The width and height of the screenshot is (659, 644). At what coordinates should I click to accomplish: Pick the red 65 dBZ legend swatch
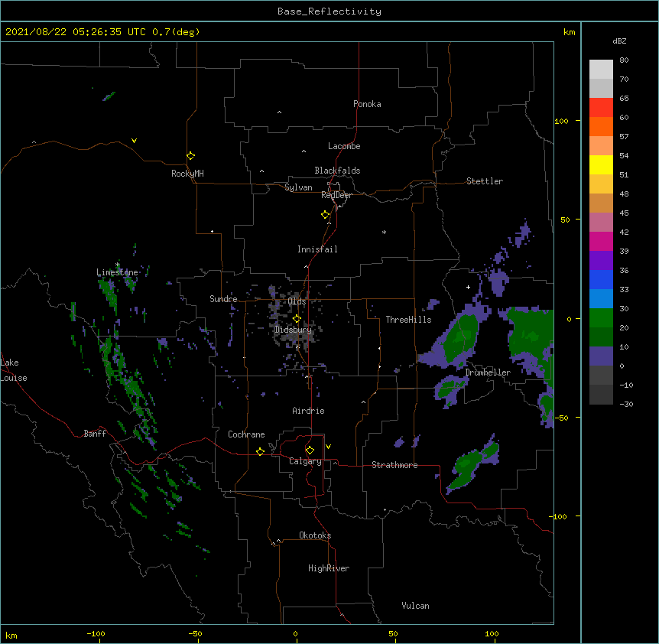pos(601,108)
